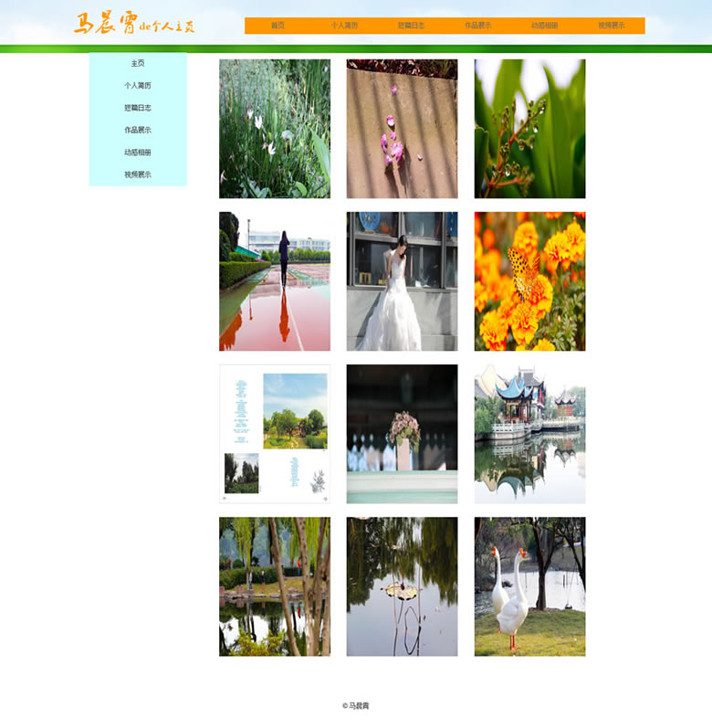Click the 马晨霄 personal homepage logo
The image size is (712, 728).
point(134,25)
